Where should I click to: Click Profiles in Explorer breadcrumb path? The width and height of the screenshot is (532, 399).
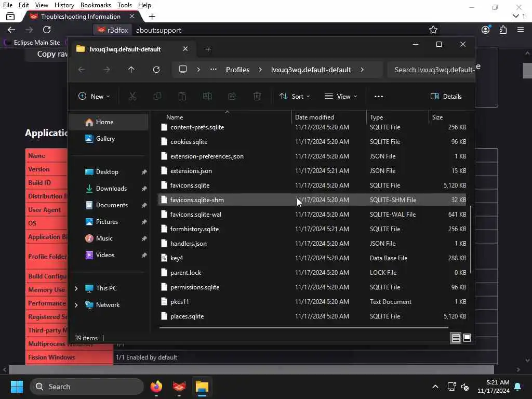point(237,70)
